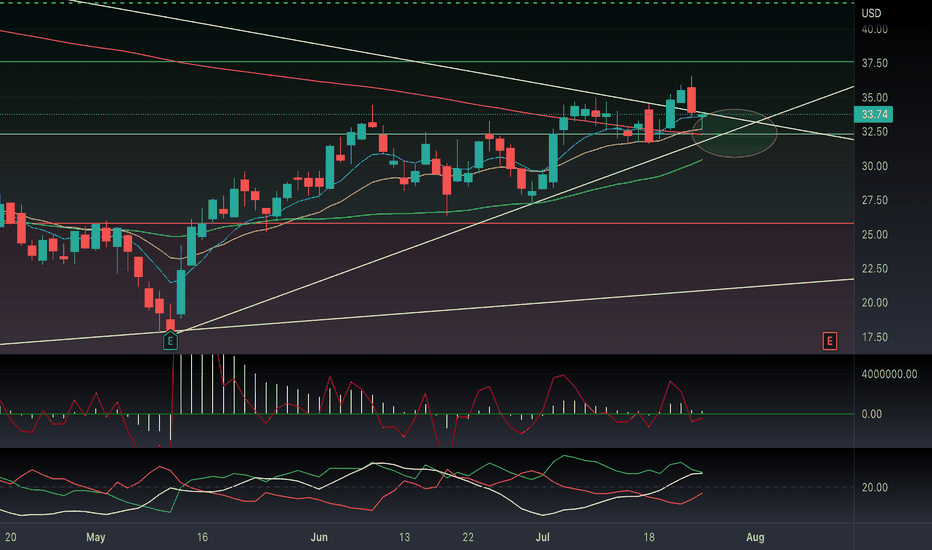Click the green earnings E marker in May
Image resolution: width=932 pixels, height=550 pixels.
(170, 341)
